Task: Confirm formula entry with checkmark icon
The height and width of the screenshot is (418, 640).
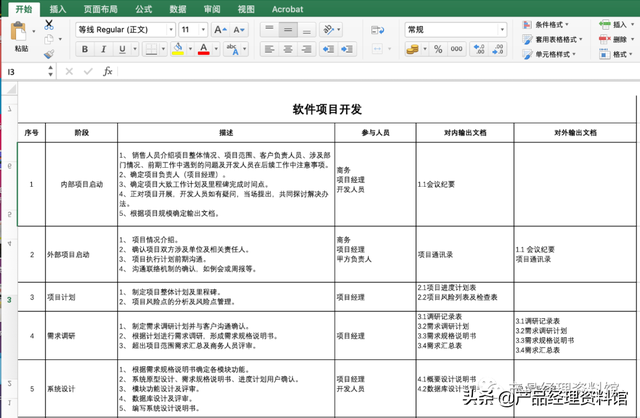Action: coord(88,72)
